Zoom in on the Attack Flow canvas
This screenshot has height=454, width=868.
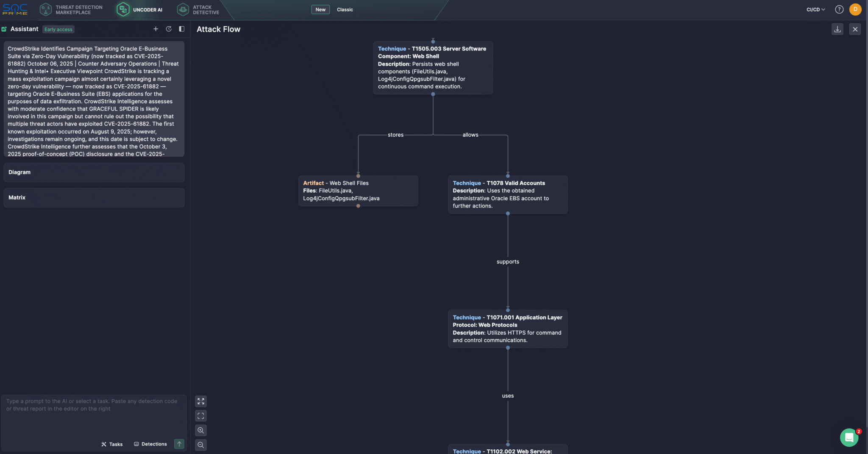point(201,430)
